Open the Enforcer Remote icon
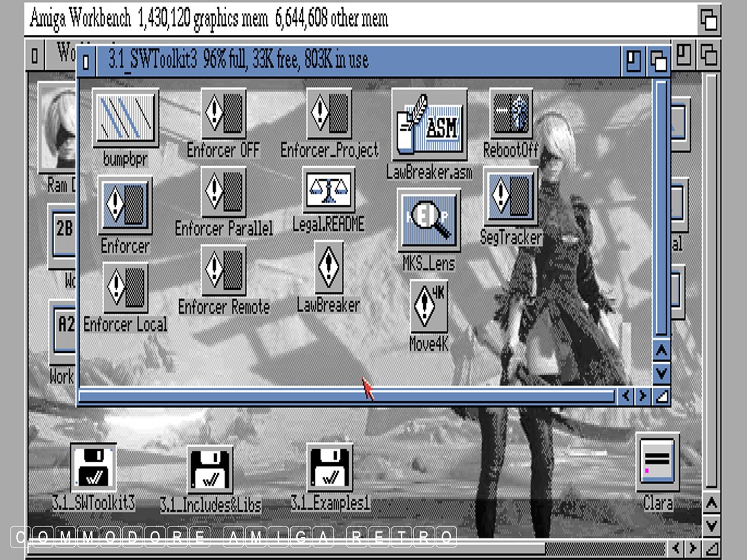The image size is (747, 560). pos(223,270)
